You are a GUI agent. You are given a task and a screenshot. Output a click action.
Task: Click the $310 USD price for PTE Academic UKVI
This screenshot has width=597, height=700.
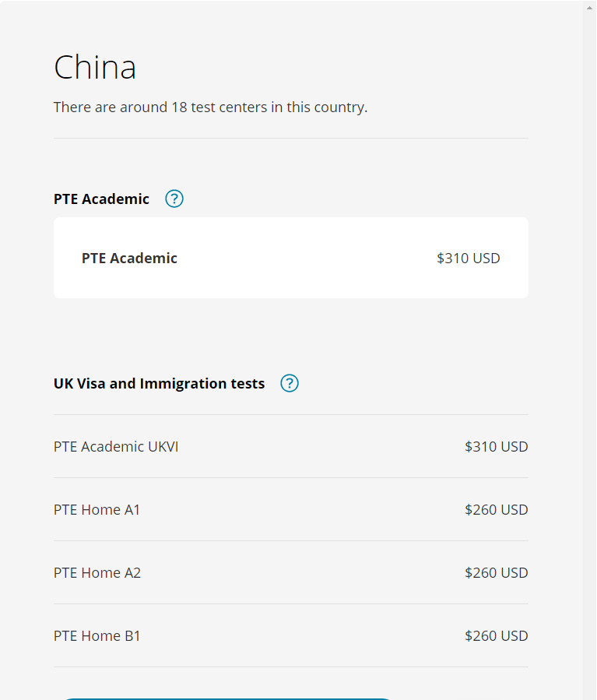tap(496, 446)
